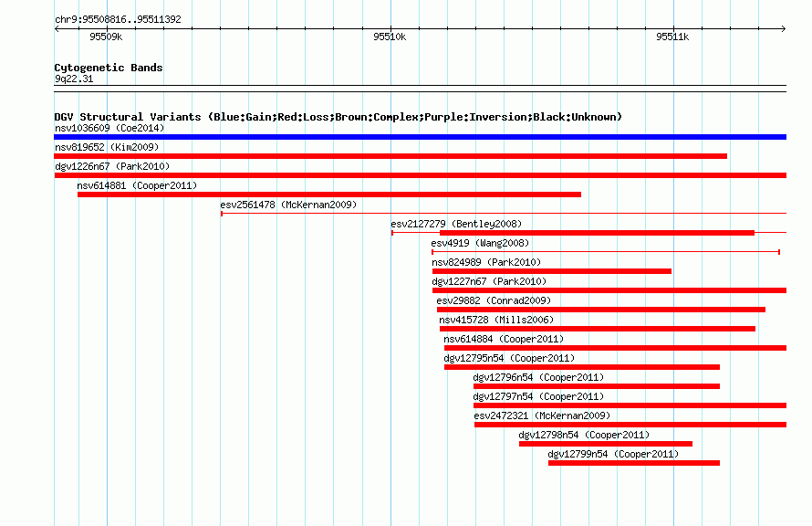The image size is (812, 526).
Task: Open the esv4919 (Wang2008) label
Action: click(x=480, y=243)
